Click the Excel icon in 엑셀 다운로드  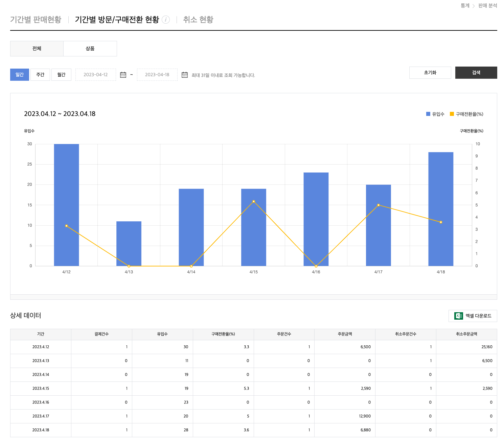458,316
